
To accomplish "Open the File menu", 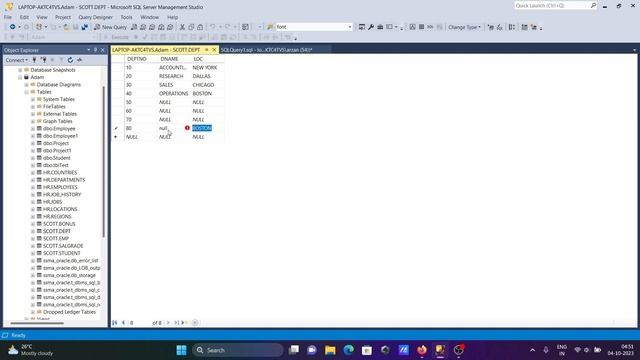I will click(x=8, y=17).
